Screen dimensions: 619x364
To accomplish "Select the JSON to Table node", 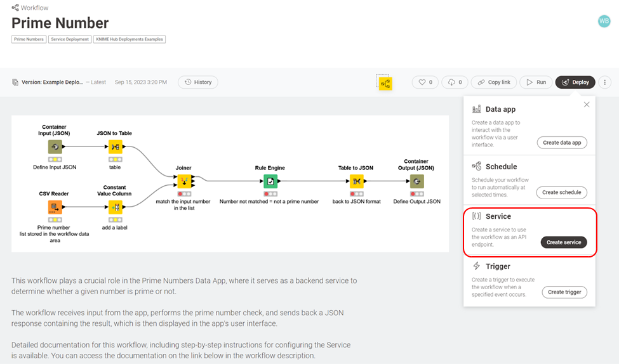I will [x=115, y=147].
